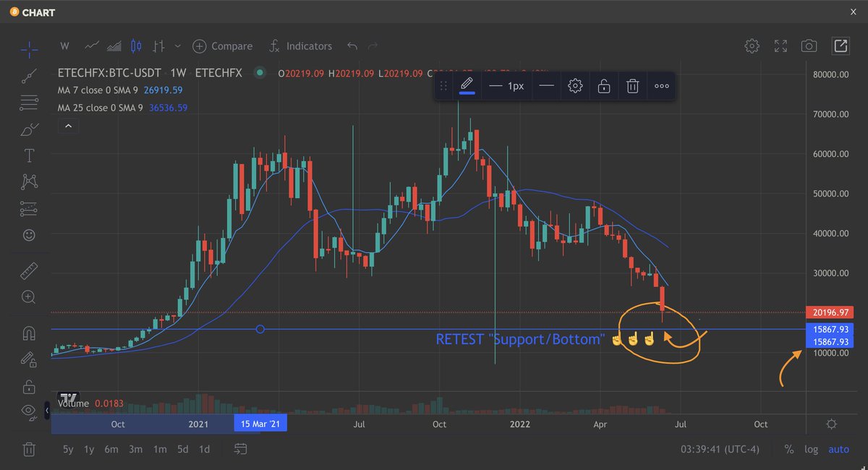Open the W interval selector
The image size is (868, 470).
pos(64,46)
